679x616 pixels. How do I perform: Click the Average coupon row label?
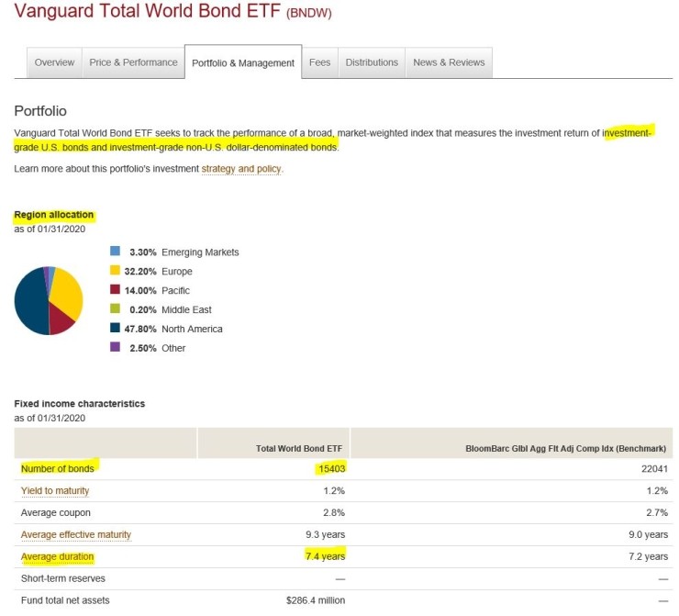tap(56, 513)
